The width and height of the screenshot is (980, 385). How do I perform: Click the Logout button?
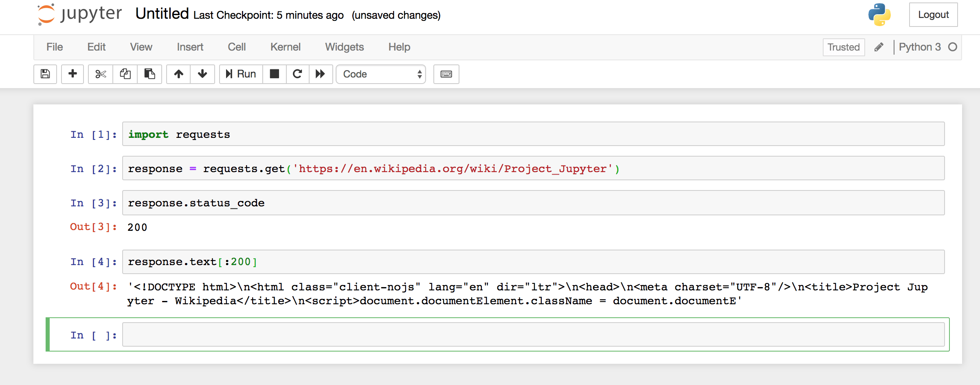coord(933,15)
